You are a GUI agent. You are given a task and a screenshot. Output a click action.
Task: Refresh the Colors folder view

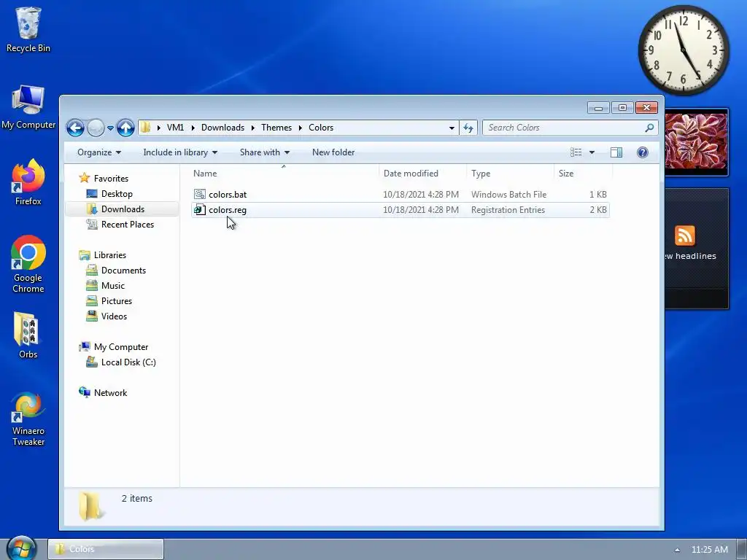coord(468,128)
